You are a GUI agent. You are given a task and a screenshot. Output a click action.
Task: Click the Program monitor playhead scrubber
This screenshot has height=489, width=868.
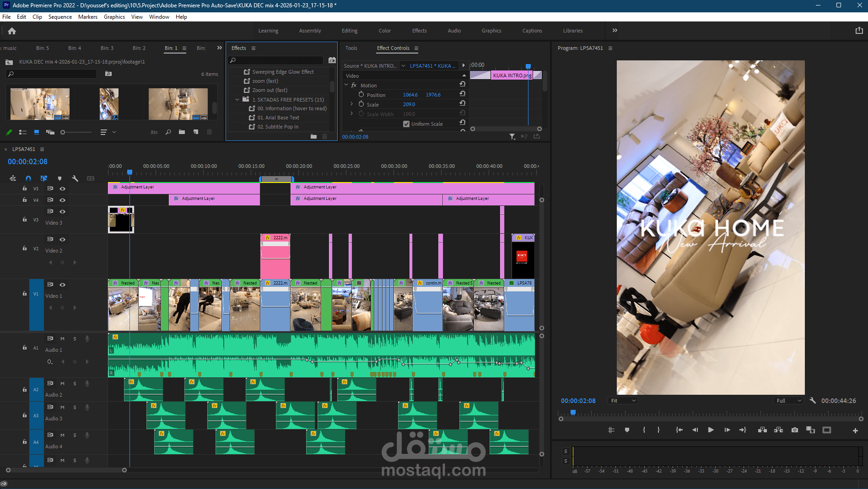pos(573,413)
